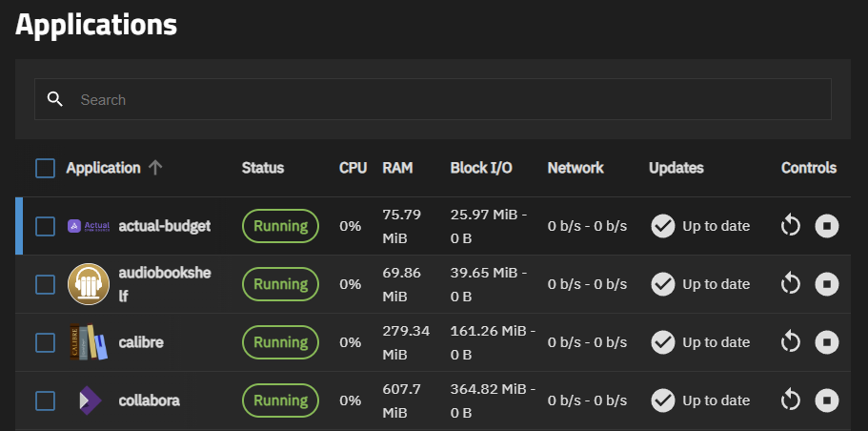
Task: Sort by the RAM column header
Action: [397, 168]
